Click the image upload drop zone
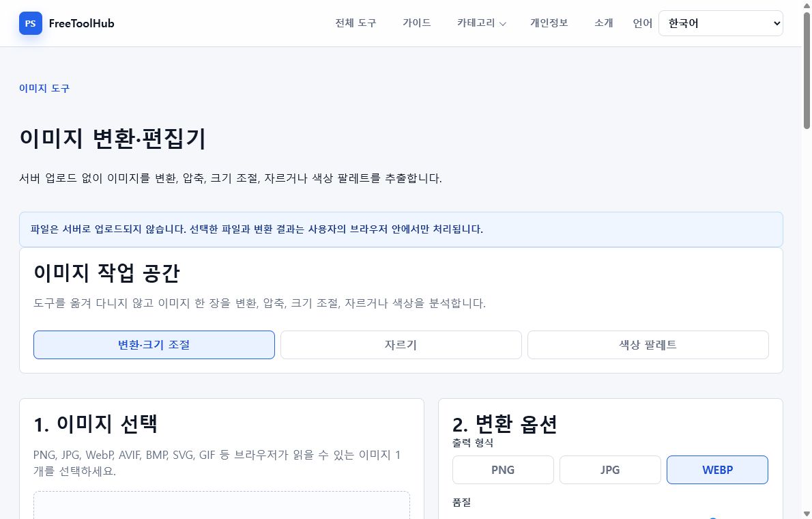 click(x=222, y=505)
